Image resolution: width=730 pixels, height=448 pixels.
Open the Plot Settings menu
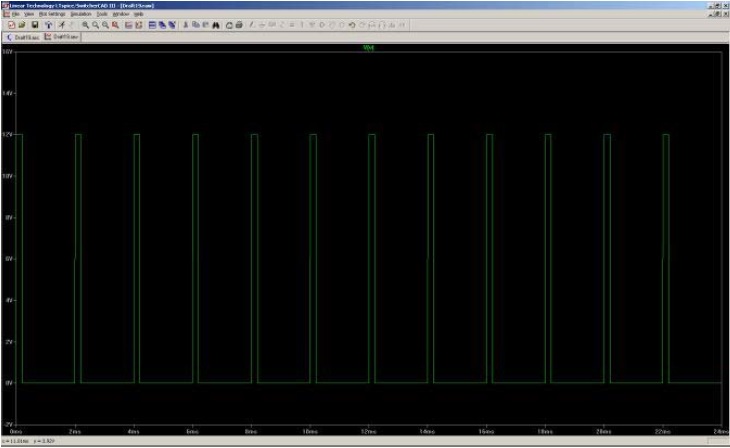click(52, 14)
